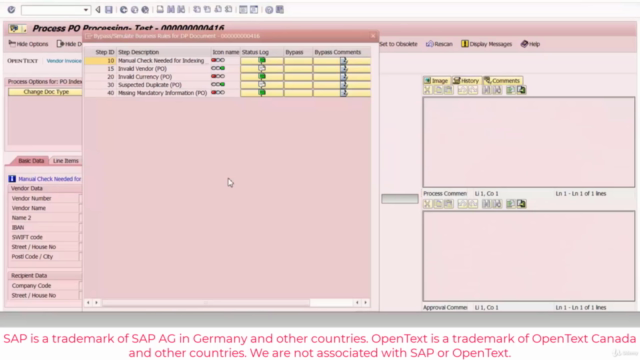Click the Print icon in top toolbar

coord(160,9)
